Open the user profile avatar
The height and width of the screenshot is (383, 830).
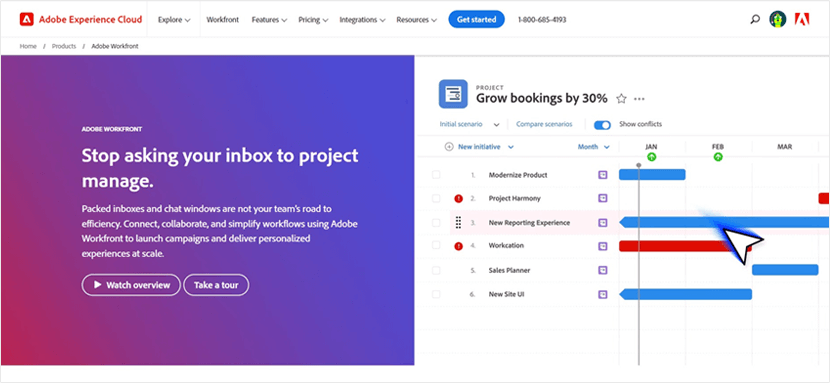778,20
